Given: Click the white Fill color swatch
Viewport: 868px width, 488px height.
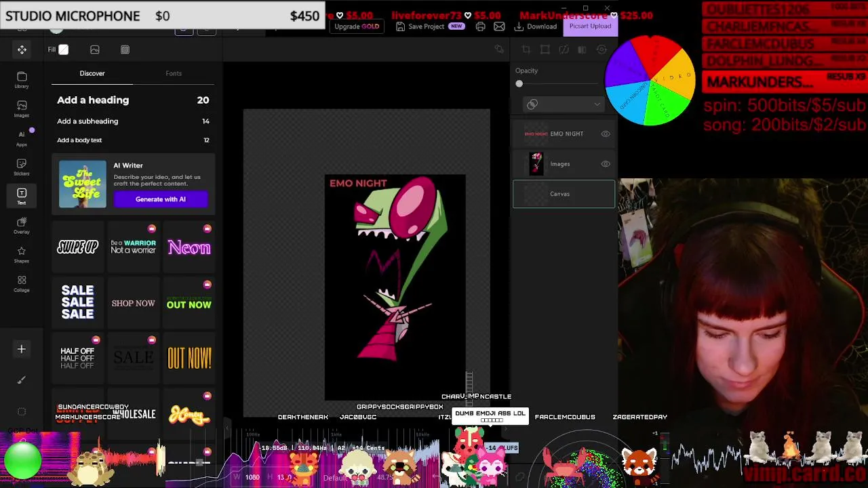Looking at the screenshot, I should point(64,49).
